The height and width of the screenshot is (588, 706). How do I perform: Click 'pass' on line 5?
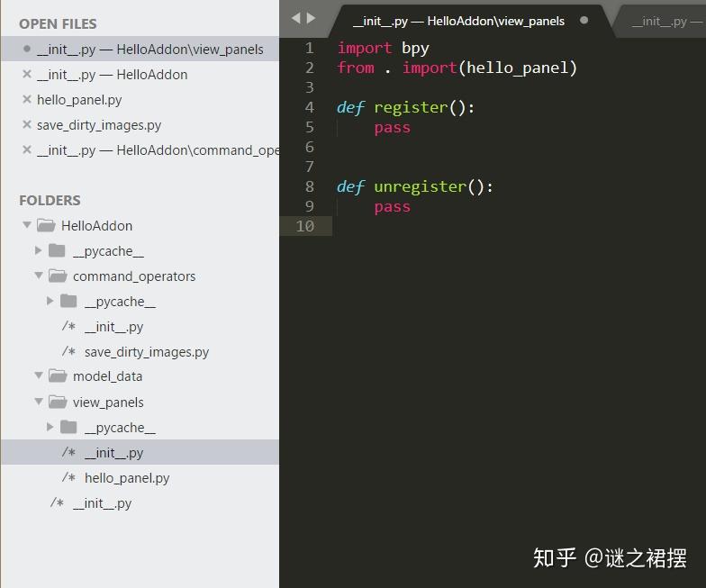[x=393, y=128]
